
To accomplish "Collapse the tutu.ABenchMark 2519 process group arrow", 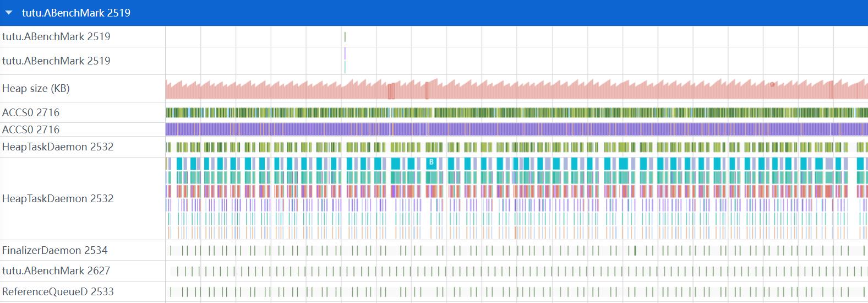I will pyautogui.click(x=9, y=13).
